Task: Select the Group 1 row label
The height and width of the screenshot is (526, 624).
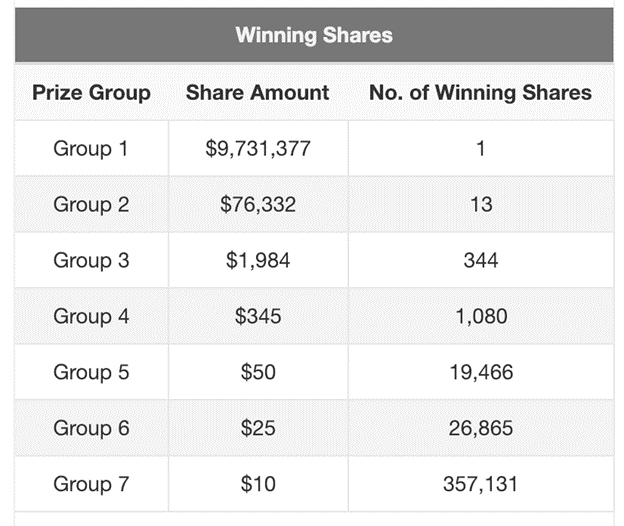Action: point(91,149)
